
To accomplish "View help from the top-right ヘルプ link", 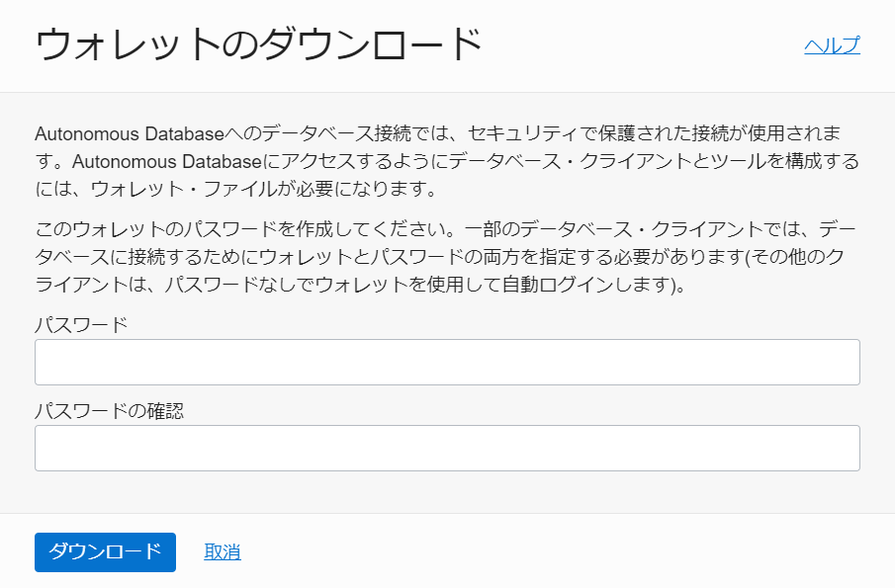I will [x=832, y=45].
